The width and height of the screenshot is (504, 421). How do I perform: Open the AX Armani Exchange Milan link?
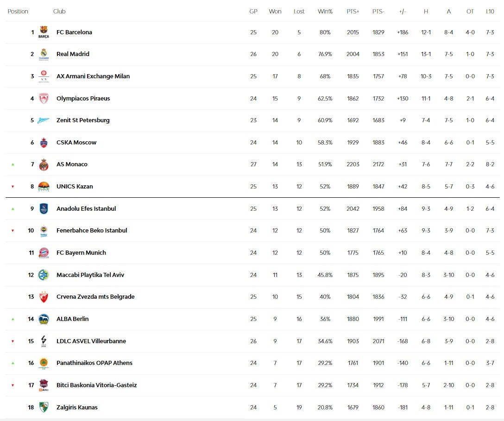(x=93, y=76)
